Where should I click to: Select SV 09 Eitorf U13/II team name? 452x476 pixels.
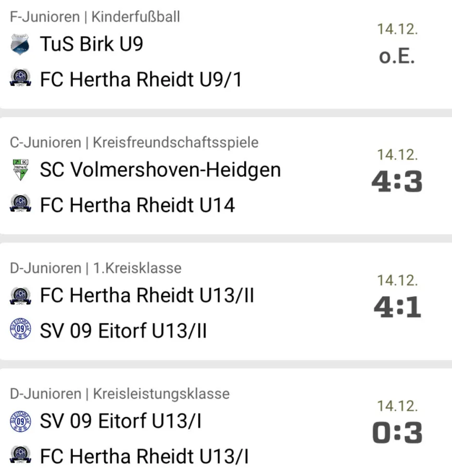[x=123, y=331]
